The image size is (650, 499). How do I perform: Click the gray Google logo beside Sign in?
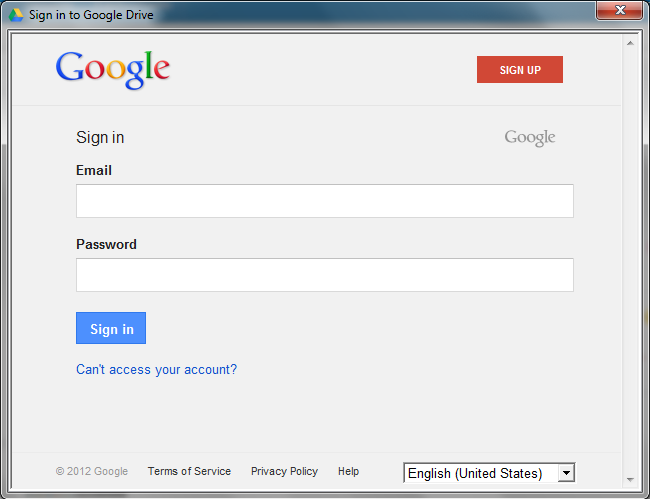[530, 138]
